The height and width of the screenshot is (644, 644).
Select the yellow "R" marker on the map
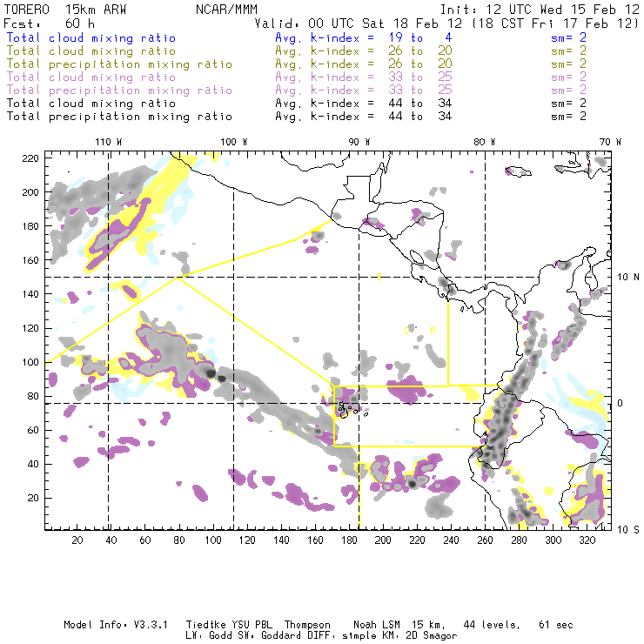[433, 331]
